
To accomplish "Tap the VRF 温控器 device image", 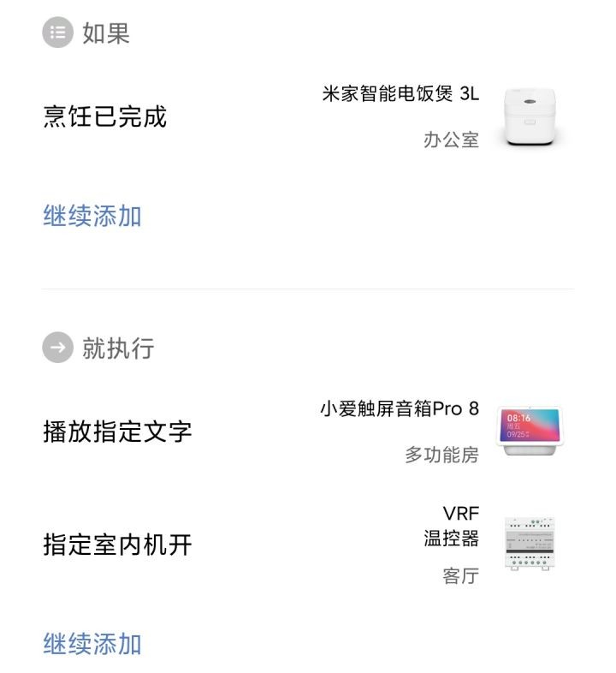I will coord(530,544).
